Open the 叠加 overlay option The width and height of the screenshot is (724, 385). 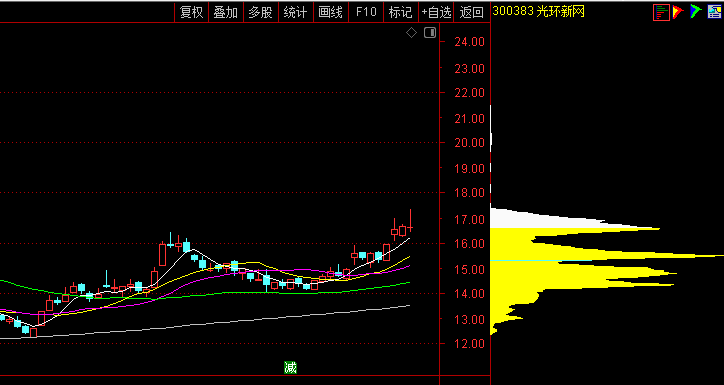pos(226,12)
